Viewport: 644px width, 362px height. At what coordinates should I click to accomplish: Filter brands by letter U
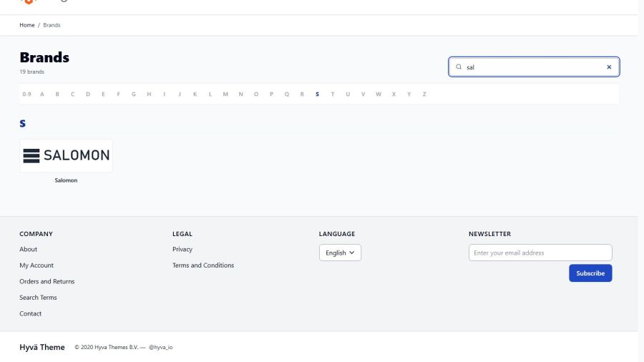[x=348, y=94]
